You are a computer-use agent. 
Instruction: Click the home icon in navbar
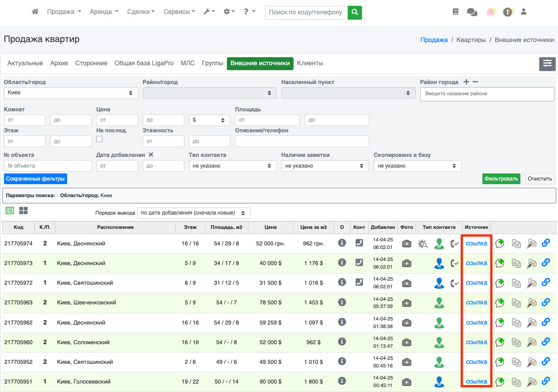(35, 12)
